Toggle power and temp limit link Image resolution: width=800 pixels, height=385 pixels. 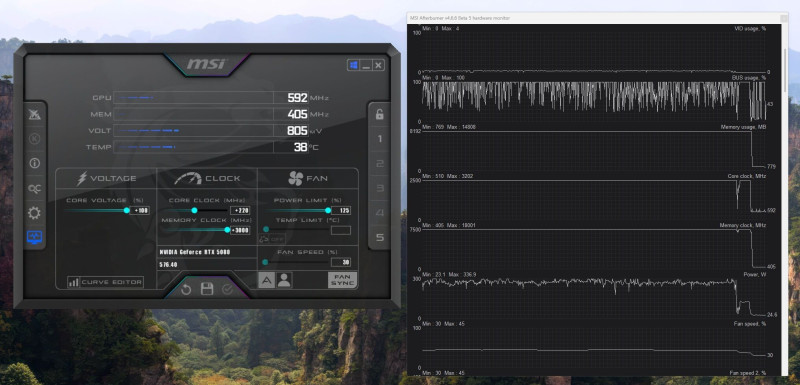[x=264, y=239]
